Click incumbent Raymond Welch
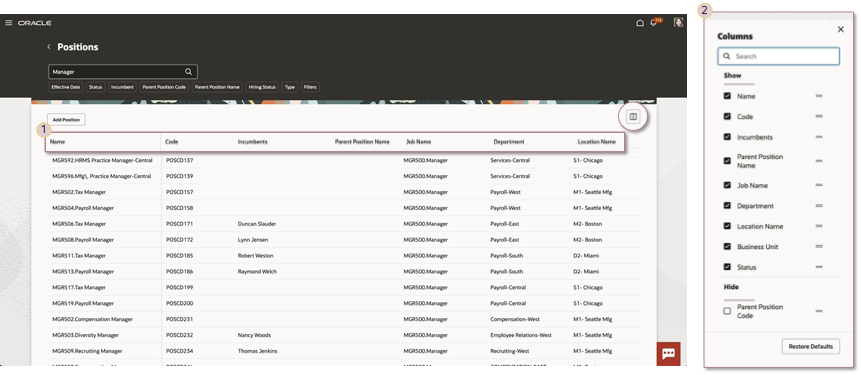This screenshot has width=861, height=375. pos(257,271)
